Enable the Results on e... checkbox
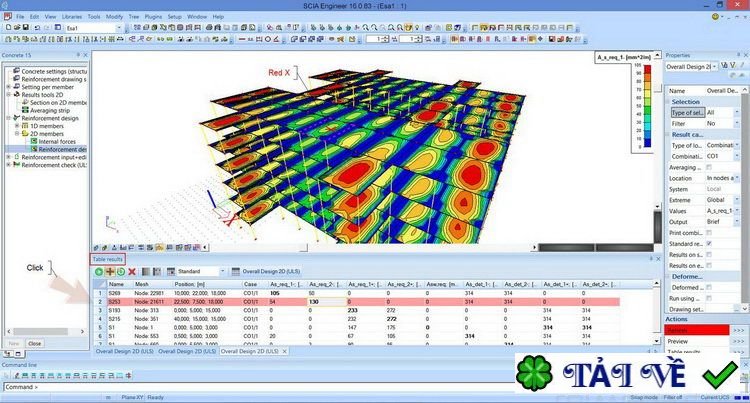750x403 pixels. coord(709,265)
